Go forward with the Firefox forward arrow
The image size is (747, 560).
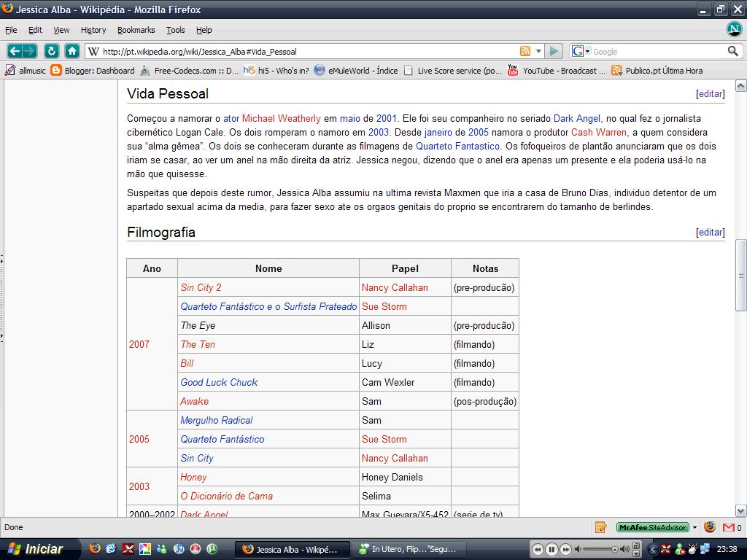[29, 51]
